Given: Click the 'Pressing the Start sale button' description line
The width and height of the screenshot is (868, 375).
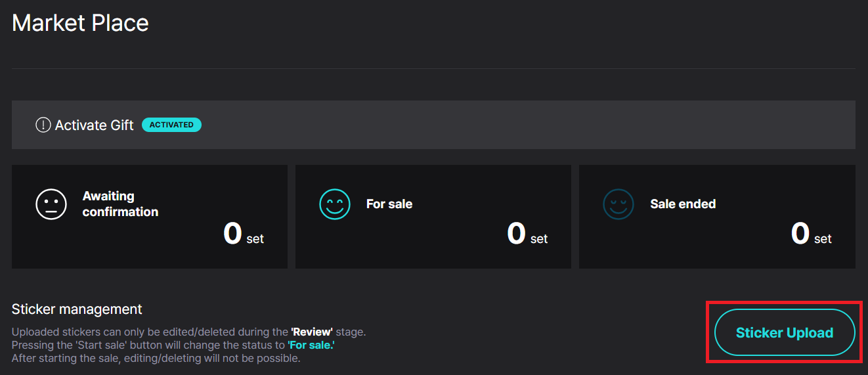Looking at the screenshot, I should 173,345.
